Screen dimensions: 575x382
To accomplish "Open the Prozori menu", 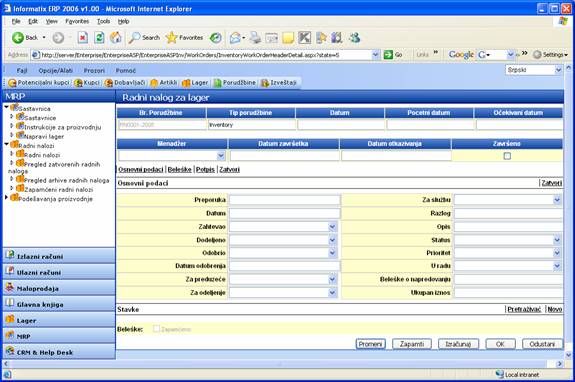I will (x=94, y=70).
